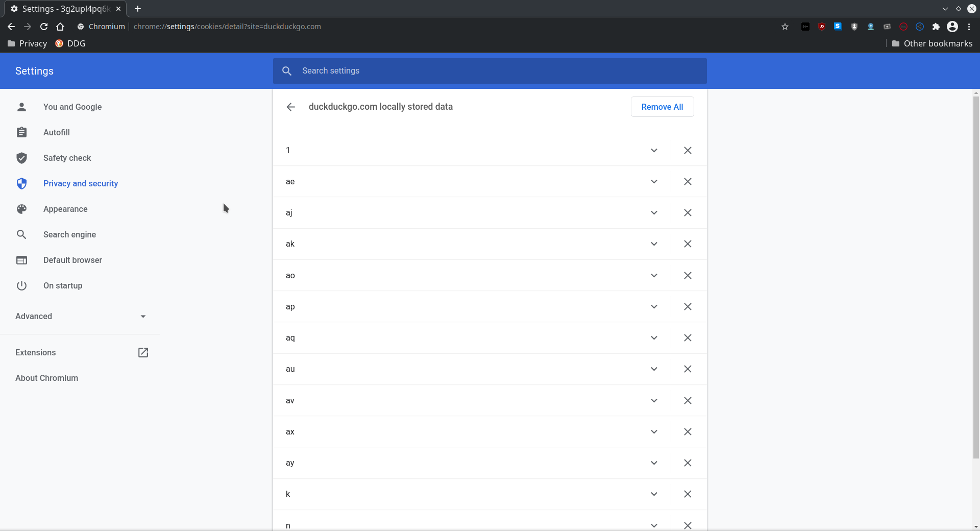Expand the Advanced settings section
The image size is (980, 531).
[80, 316]
